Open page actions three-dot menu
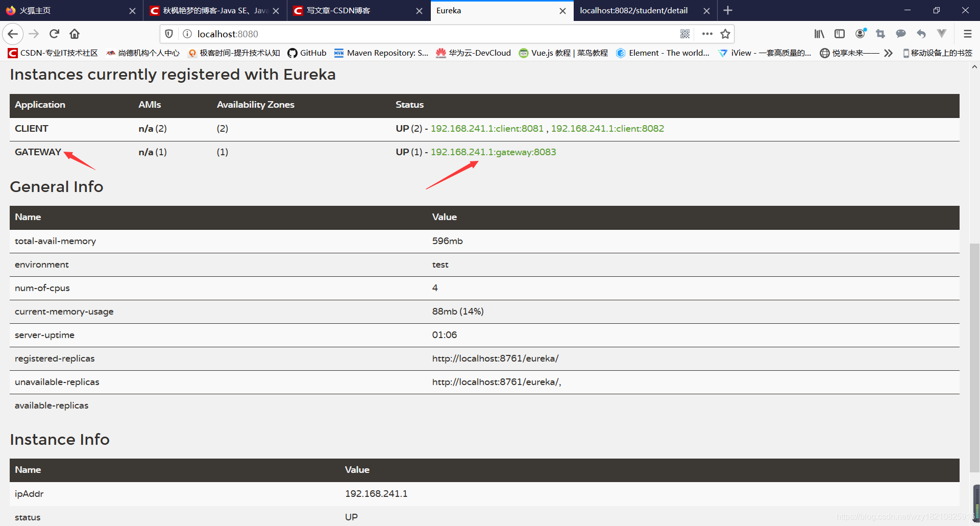The image size is (980, 526). pos(707,34)
